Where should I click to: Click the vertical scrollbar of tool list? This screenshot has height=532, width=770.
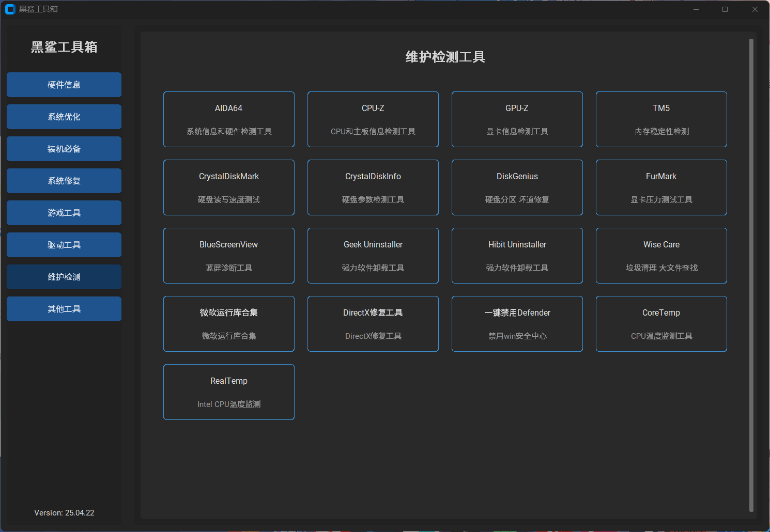pos(751,275)
